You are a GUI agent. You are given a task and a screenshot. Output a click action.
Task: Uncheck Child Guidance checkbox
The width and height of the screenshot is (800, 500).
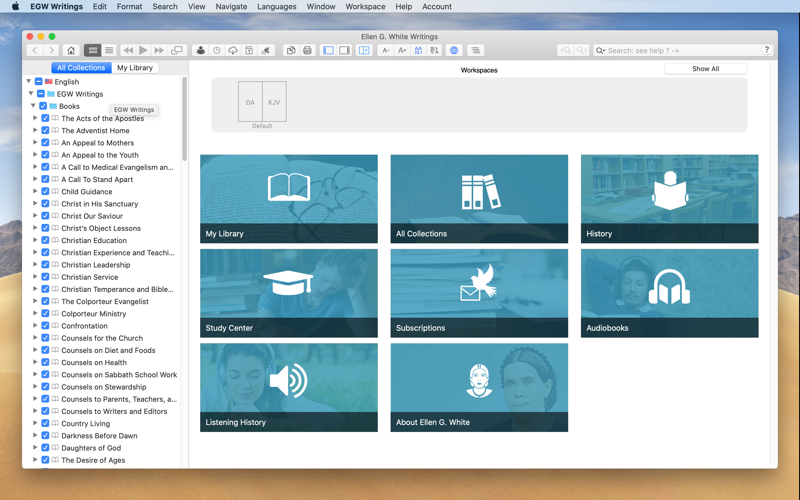(x=45, y=191)
